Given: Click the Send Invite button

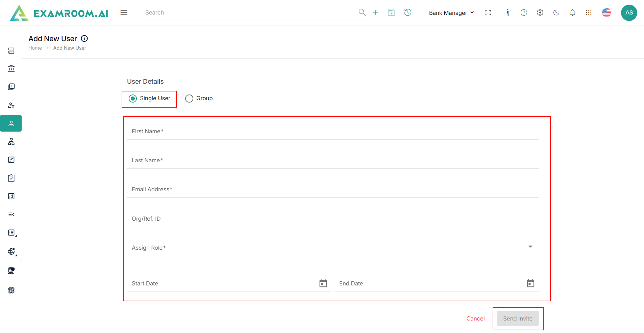Looking at the screenshot, I should coord(518,318).
